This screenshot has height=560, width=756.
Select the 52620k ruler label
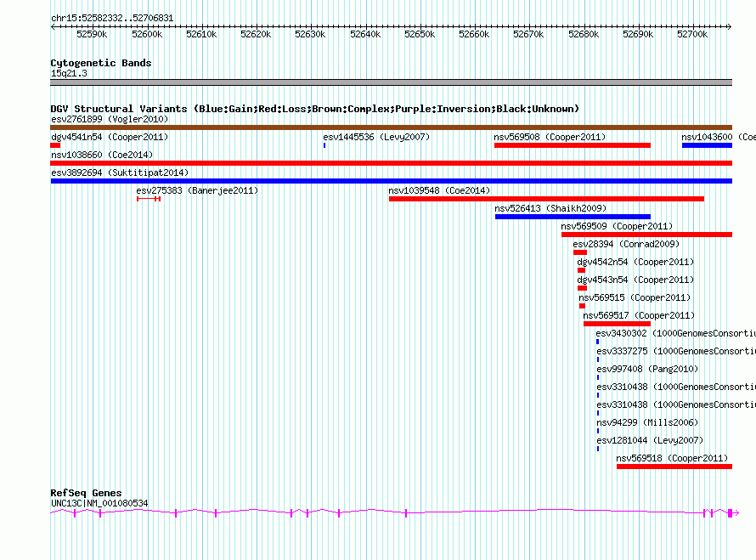click(256, 34)
